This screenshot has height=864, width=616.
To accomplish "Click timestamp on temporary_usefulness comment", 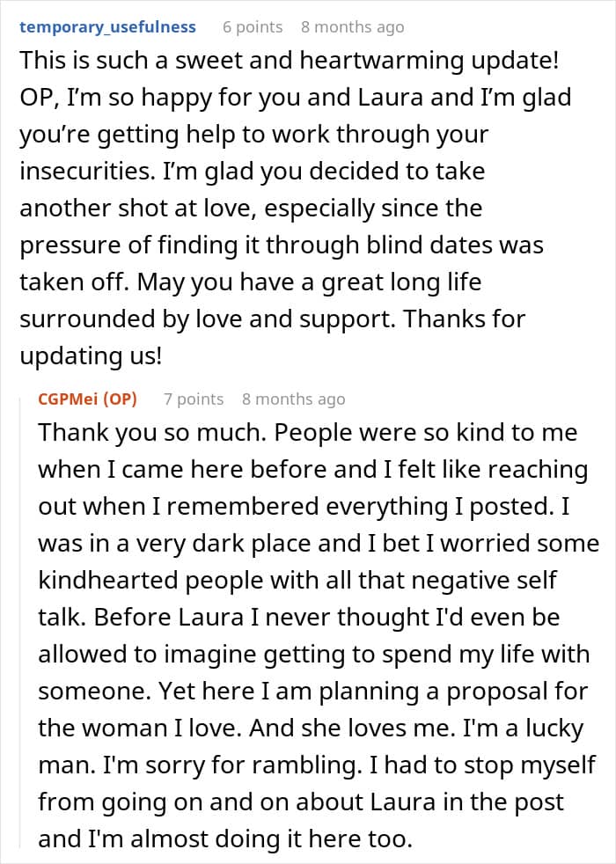I will [352, 26].
